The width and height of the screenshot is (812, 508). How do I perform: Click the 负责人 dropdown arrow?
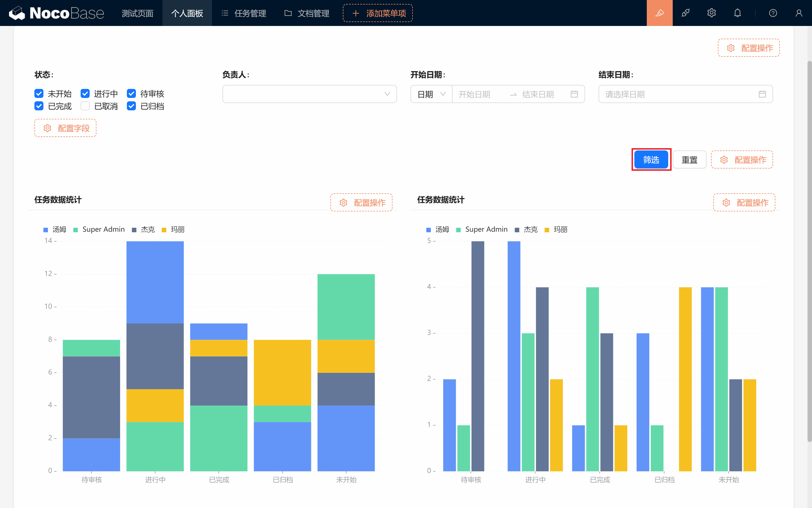click(387, 94)
